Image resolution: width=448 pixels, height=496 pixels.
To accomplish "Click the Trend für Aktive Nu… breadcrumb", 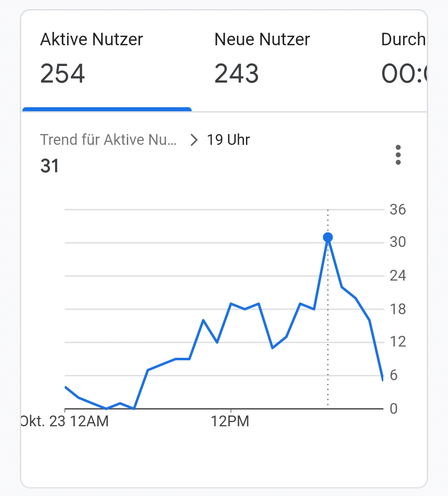I will pos(108,140).
